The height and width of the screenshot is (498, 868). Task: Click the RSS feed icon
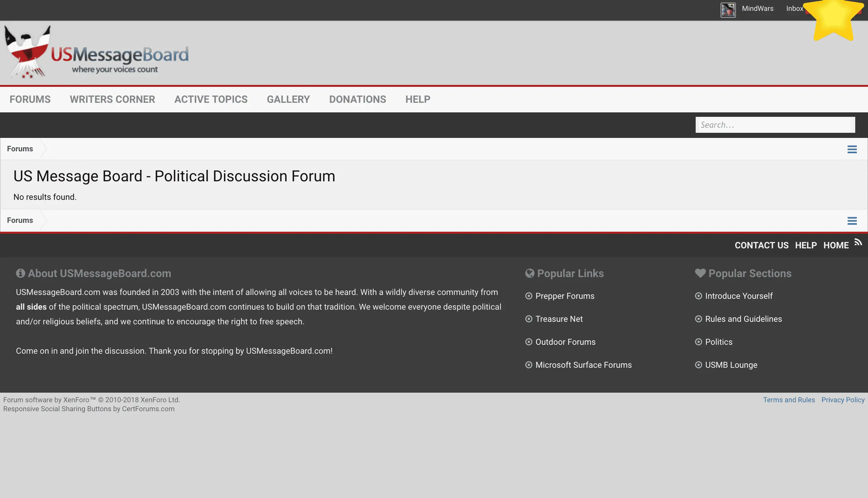coord(858,242)
